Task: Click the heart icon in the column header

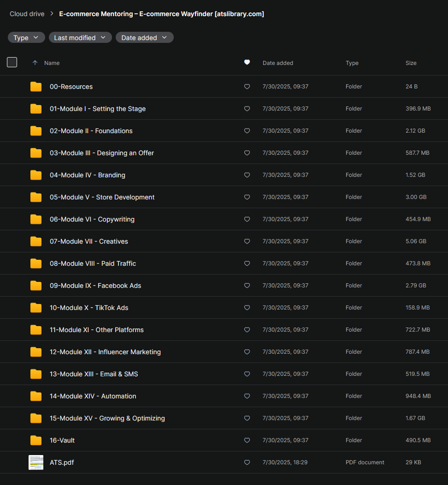Action: click(x=247, y=63)
